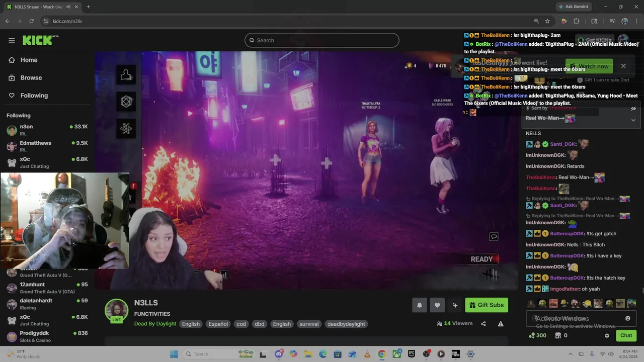Open Chrome extensions puzzle icon
The width and height of the screenshot is (644, 362).
(577, 21)
